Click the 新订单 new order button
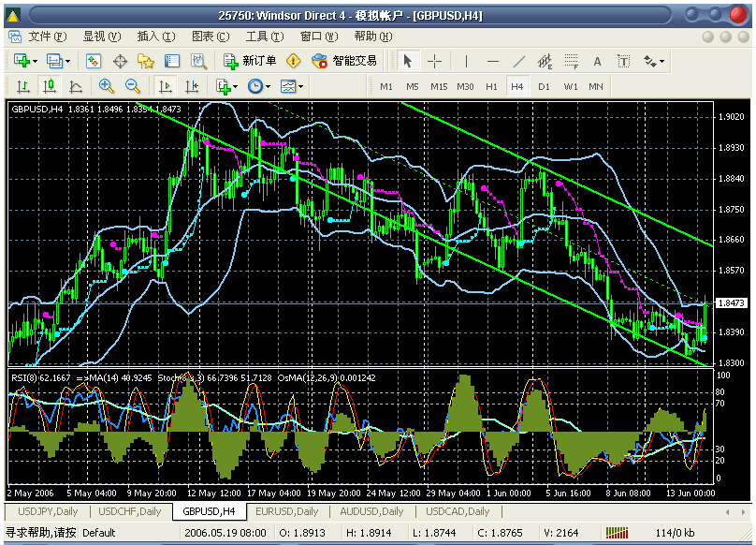Viewport: 756px width, 545px height. coord(250,61)
